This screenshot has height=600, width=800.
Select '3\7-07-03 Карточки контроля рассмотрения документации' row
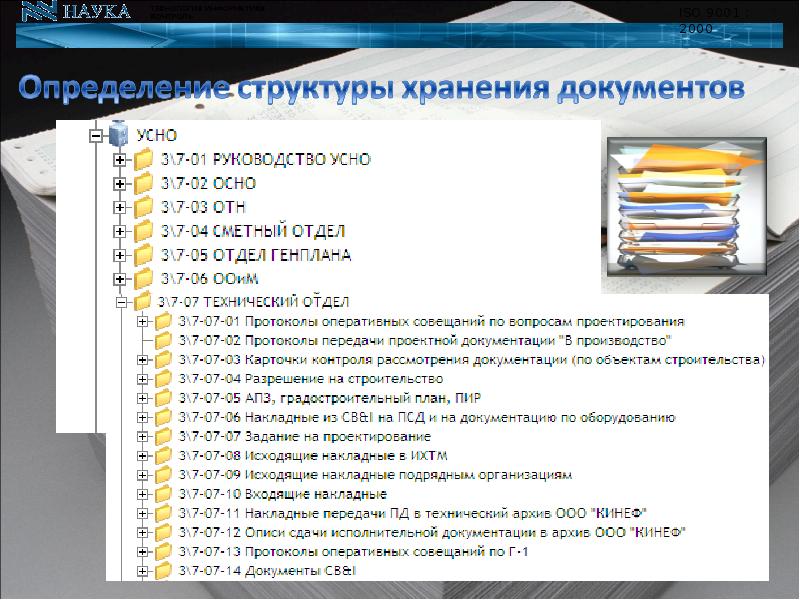coord(472,360)
